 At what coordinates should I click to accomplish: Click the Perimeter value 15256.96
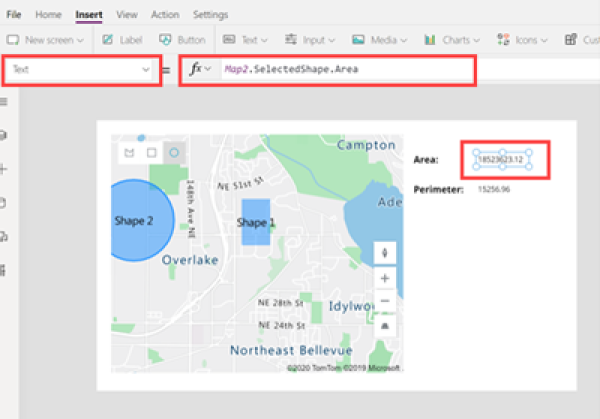pyautogui.click(x=494, y=189)
